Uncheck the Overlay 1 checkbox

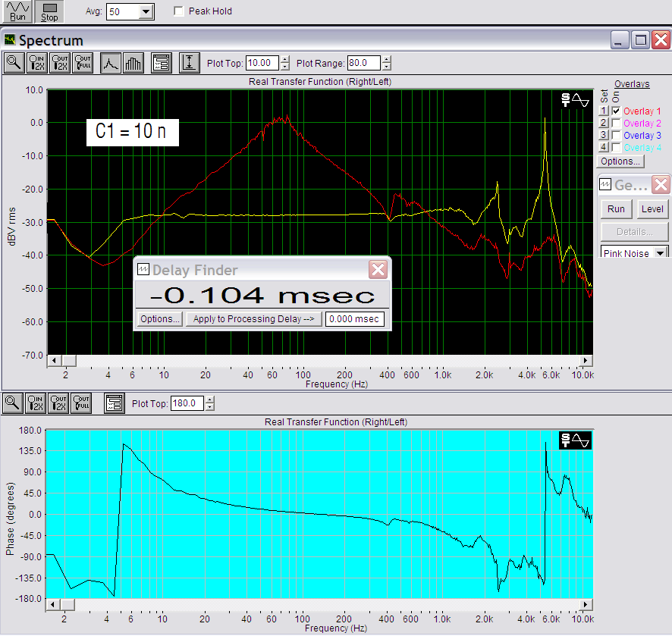(616, 111)
